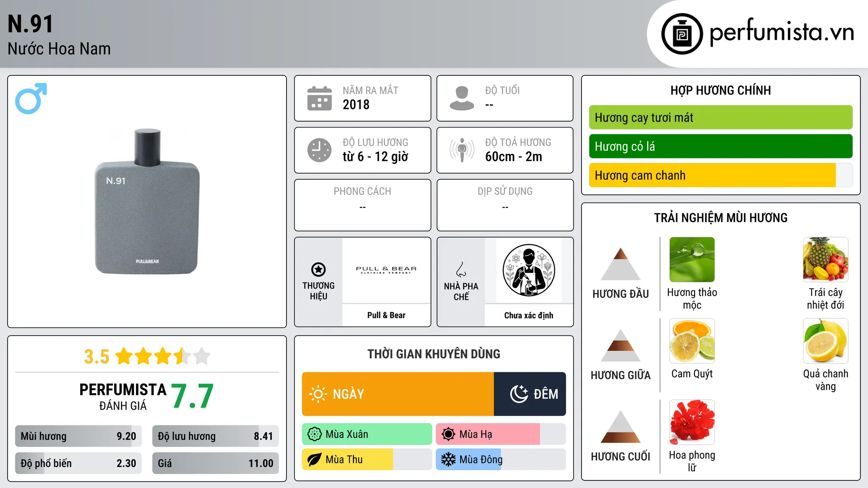Select the Cam Quýt note image
This screenshot has width=868, height=488.
tap(692, 341)
